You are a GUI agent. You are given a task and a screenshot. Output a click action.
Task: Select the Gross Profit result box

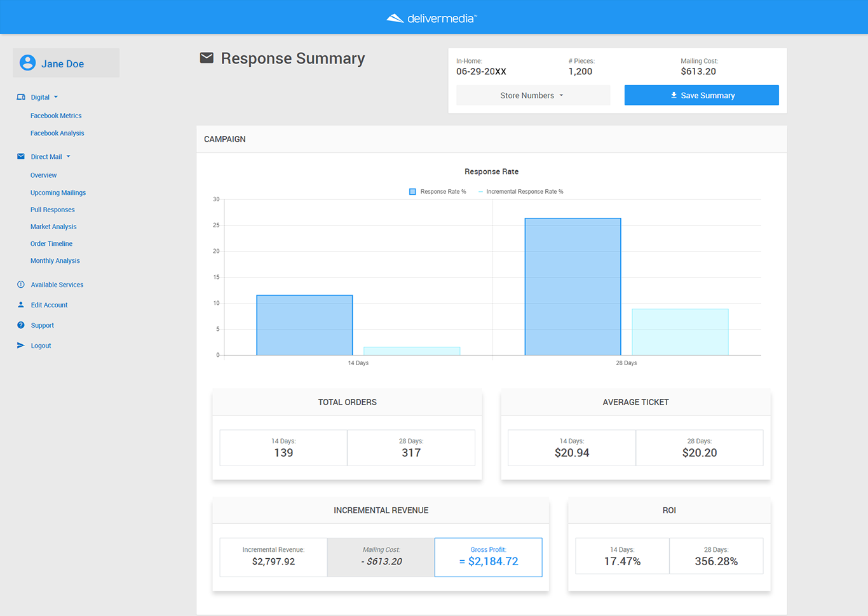tap(488, 557)
